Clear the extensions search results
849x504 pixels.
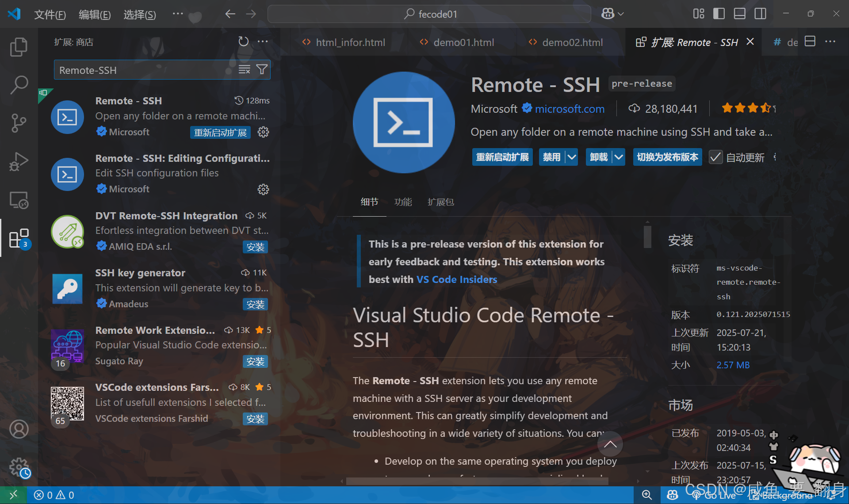(x=244, y=70)
